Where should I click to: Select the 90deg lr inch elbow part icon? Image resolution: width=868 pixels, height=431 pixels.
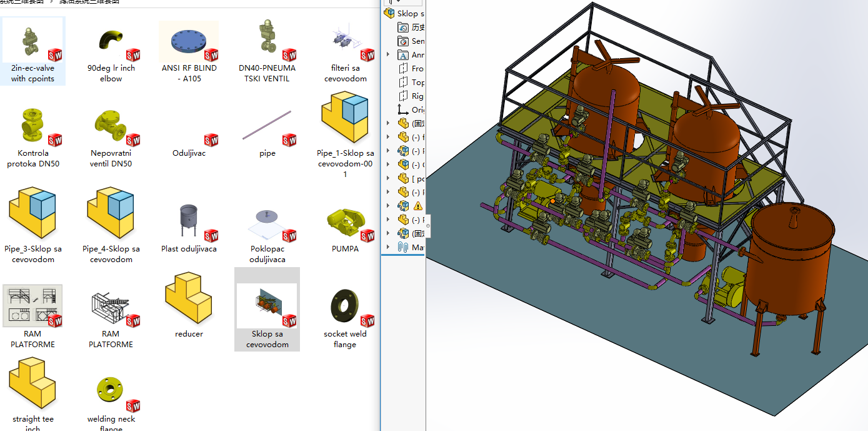[x=111, y=40]
